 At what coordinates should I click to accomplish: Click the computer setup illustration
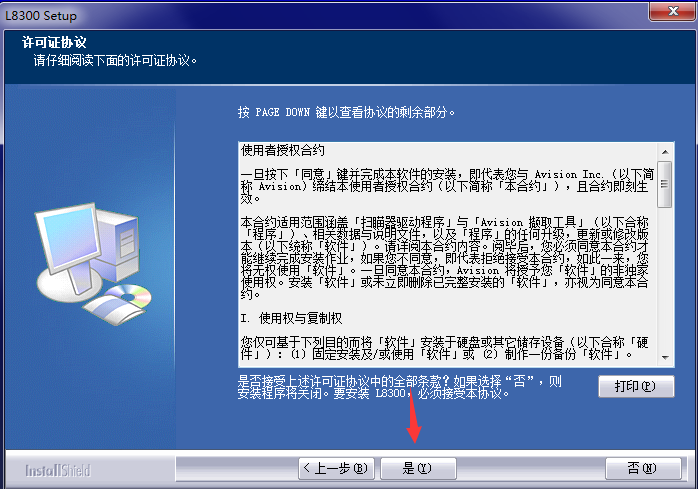pos(94,264)
